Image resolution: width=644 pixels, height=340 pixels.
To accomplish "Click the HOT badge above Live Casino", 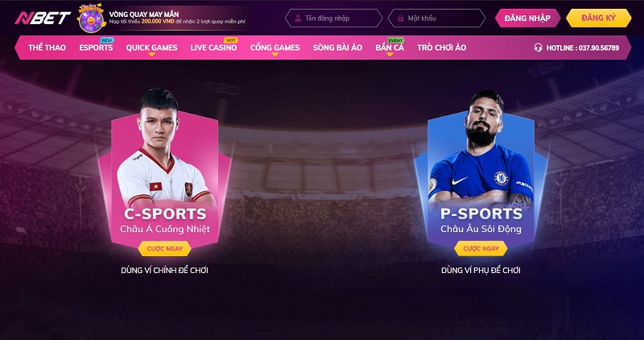I will pos(230,40).
